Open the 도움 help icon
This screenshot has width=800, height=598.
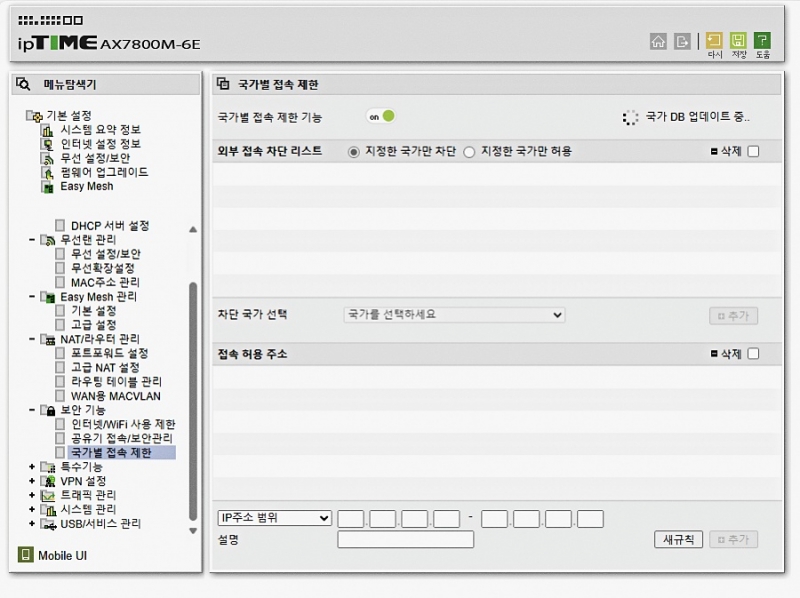click(x=762, y=41)
